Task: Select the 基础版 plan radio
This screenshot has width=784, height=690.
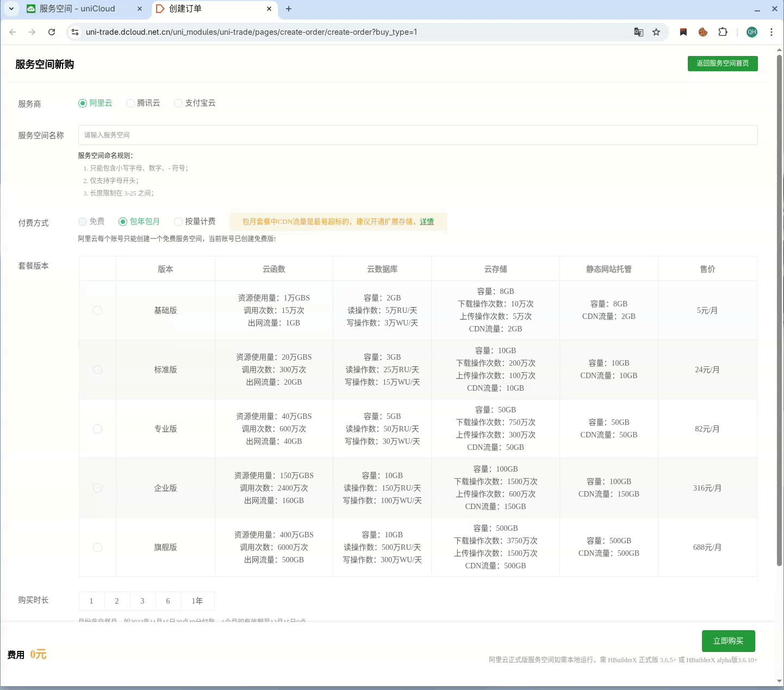Action: pyautogui.click(x=97, y=310)
